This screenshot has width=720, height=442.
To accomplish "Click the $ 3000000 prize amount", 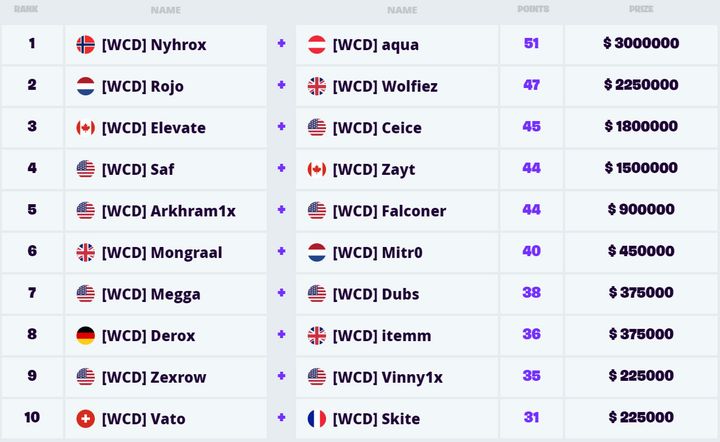I will [x=641, y=44].
